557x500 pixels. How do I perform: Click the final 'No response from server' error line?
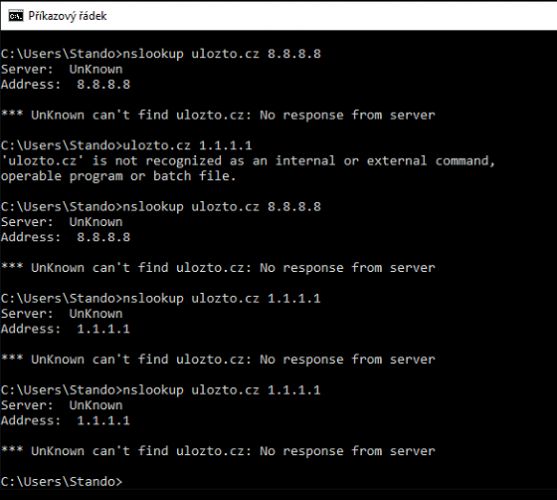coord(218,451)
